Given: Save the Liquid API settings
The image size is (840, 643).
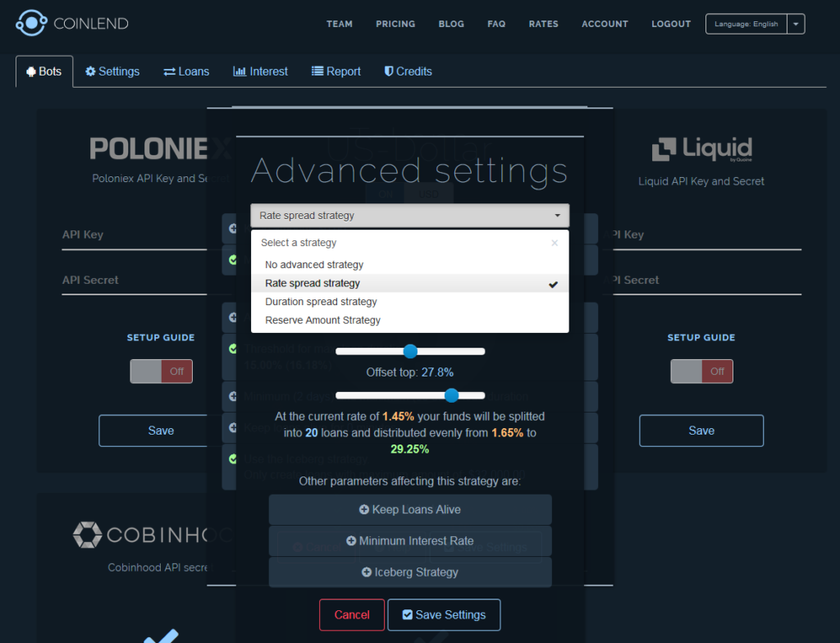Looking at the screenshot, I should click(x=701, y=431).
